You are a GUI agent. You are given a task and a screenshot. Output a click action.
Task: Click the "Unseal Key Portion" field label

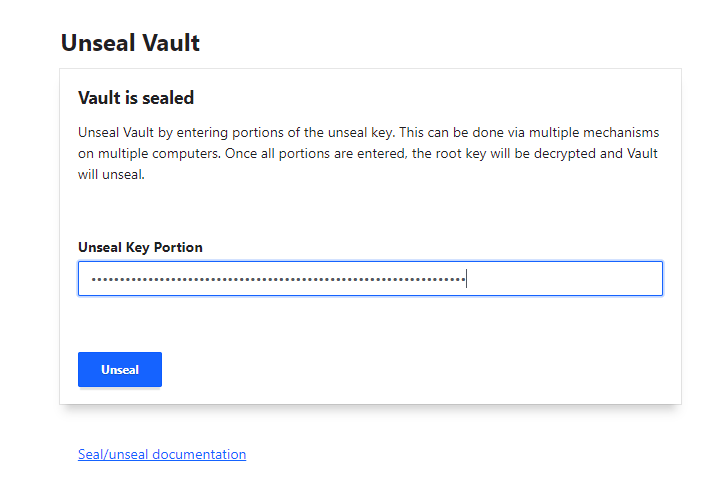click(140, 247)
